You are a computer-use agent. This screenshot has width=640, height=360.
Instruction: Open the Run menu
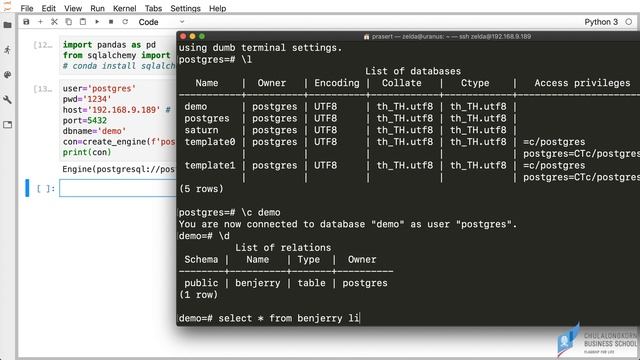97,8
